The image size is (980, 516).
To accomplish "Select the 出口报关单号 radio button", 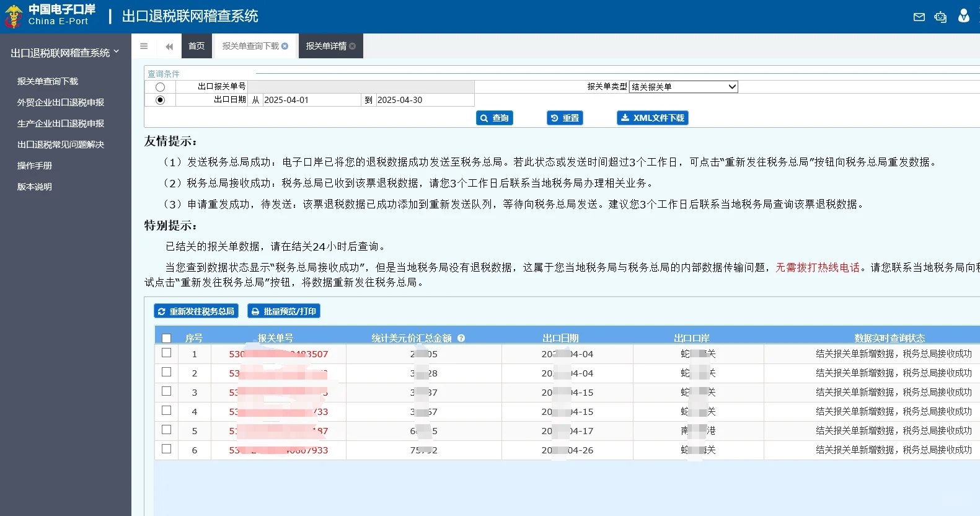I will [x=161, y=87].
